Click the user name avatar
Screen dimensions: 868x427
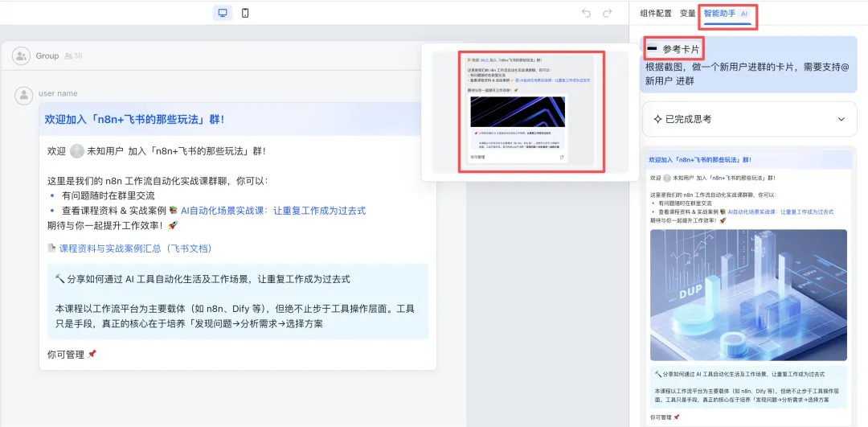point(23,95)
